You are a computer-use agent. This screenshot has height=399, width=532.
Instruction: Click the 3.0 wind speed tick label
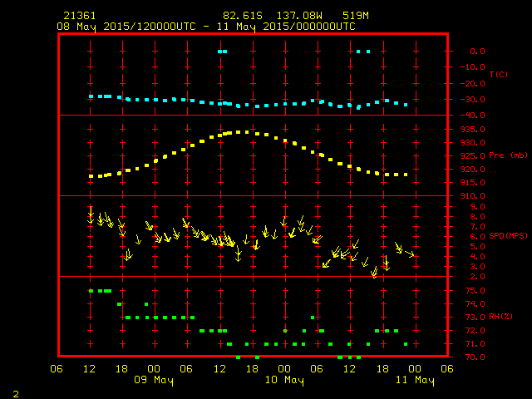coord(477,267)
